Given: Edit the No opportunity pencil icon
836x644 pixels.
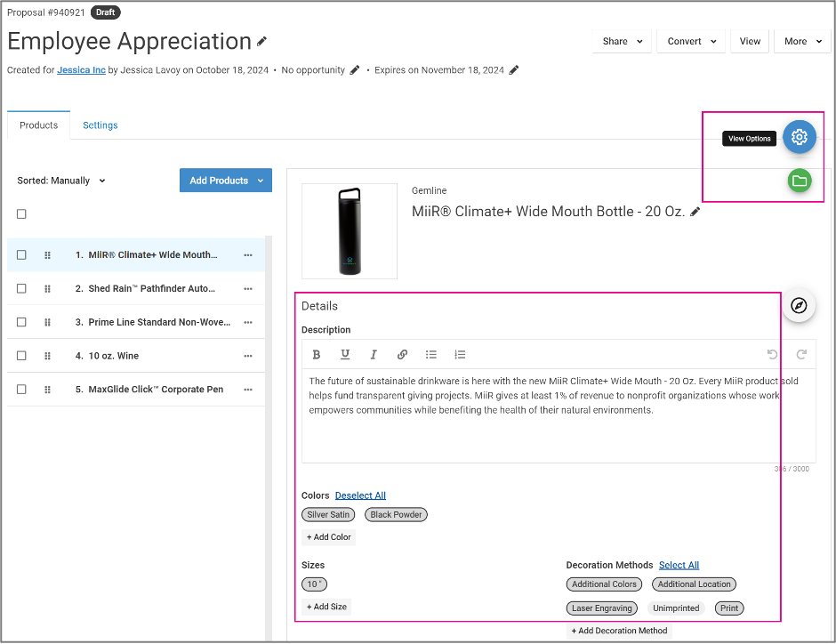Looking at the screenshot, I should pos(355,70).
